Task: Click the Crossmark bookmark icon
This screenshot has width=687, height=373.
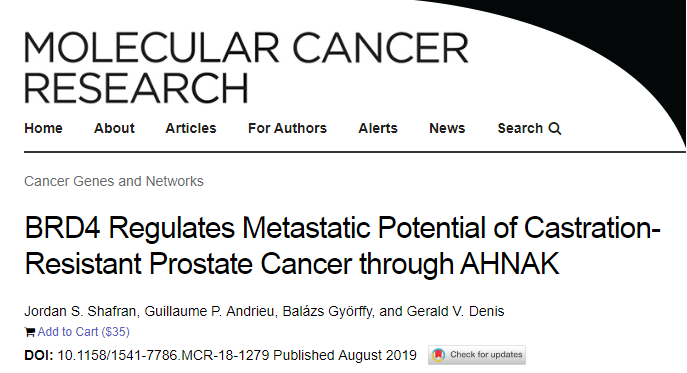Action: (x=438, y=355)
